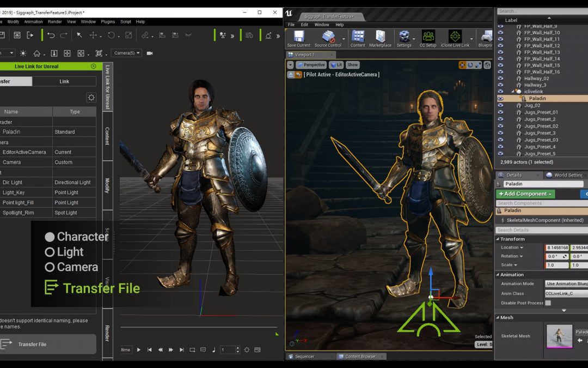Enable the Disable Post Process checkbox
Screen dimensions: 588x368
(548, 303)
